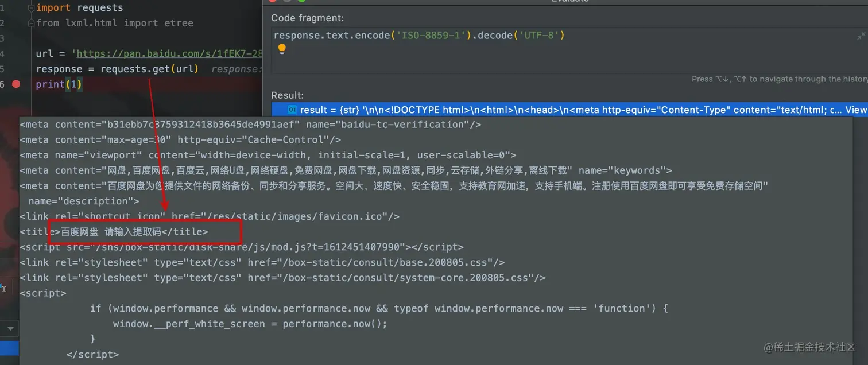Place the cursor in 'from lxml.html import etree'
The height and width of the screenshot is (365, 868).
(x=114, y=23)
